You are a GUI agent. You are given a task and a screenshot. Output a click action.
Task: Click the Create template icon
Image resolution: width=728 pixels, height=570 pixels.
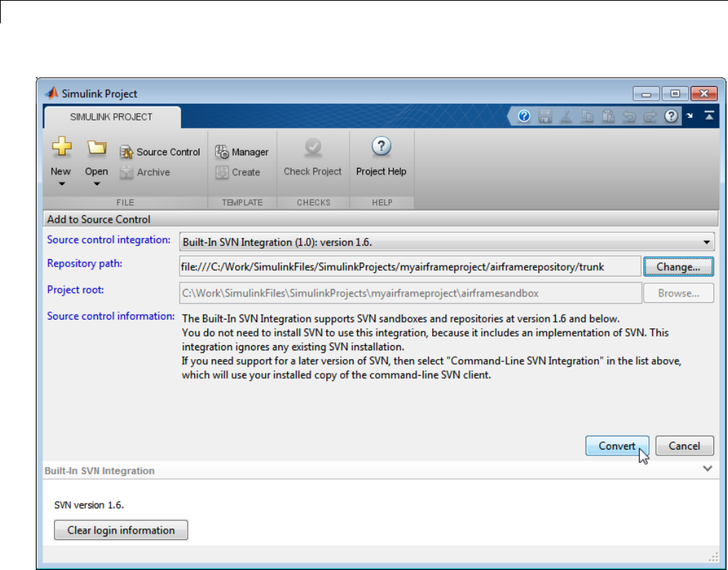click(x=222, y=172)
